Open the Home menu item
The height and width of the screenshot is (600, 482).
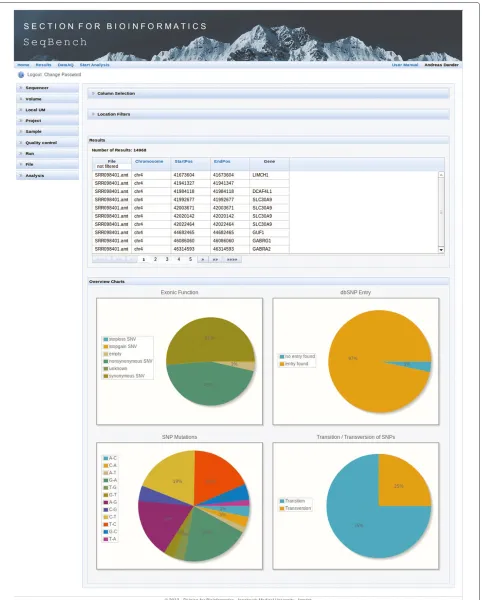[23, 65]
